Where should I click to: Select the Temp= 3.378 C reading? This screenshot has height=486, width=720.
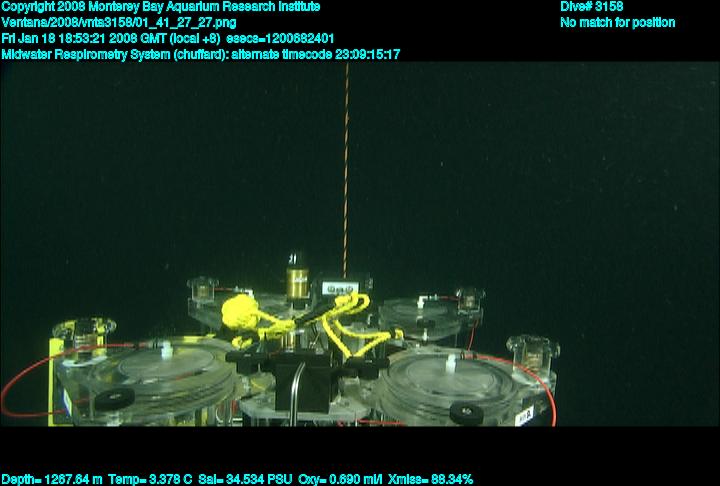click(x=150, y=479)
